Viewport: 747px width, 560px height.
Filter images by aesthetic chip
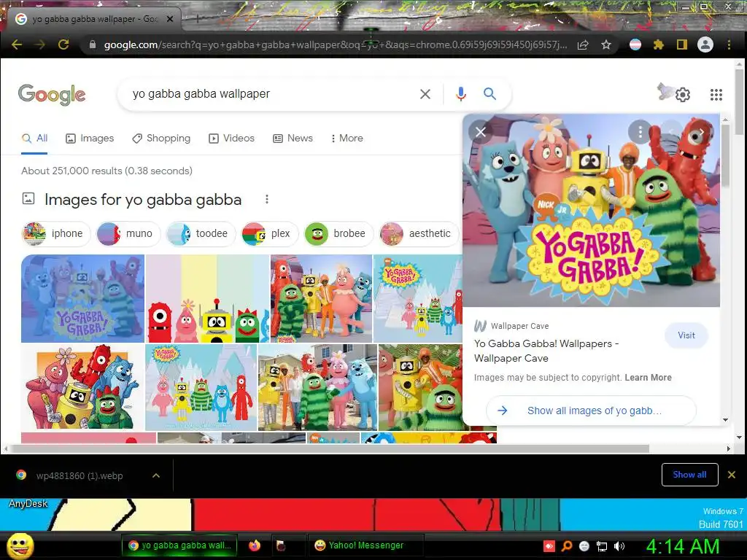pos(419,233)
